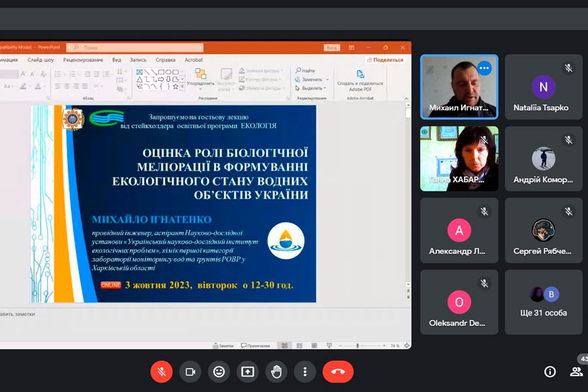
Task: Open options on Михаил Игнатенко's video tile
Action: (x=484, y=68)
